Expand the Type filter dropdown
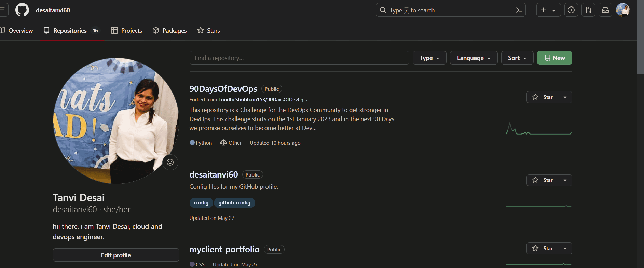644x268 pixels. pyautogui.click(x=429, y=58)
